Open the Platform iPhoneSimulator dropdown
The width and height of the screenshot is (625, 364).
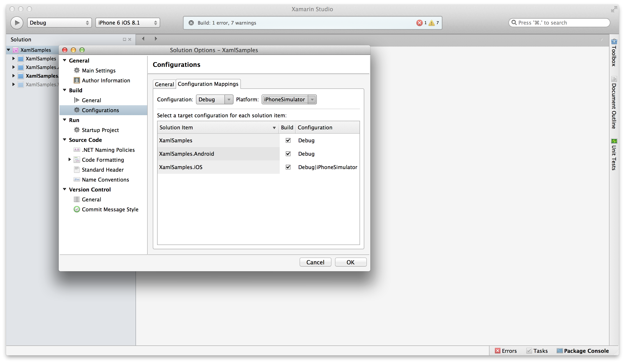312,99
